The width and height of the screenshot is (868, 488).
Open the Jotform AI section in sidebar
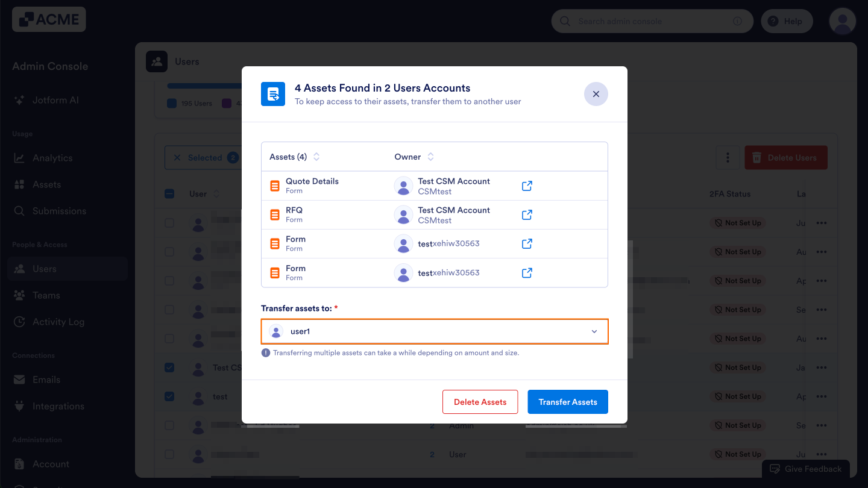click(55, 100)
